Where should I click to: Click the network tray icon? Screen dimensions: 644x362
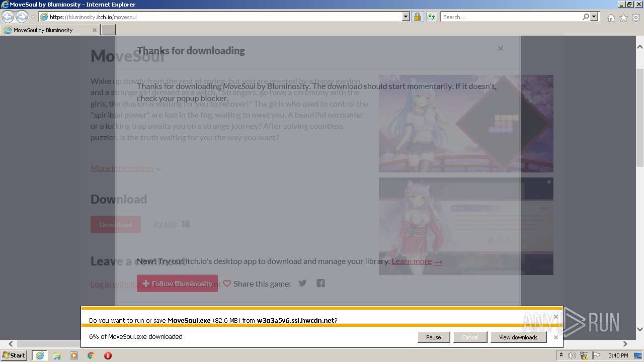pyautogui.click(x=584, y=355)
